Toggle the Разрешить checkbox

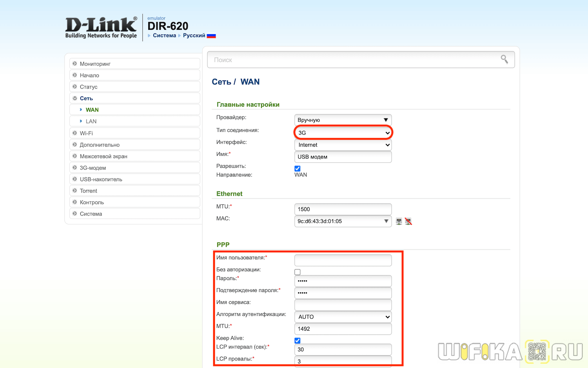click(x=298, y=168)
